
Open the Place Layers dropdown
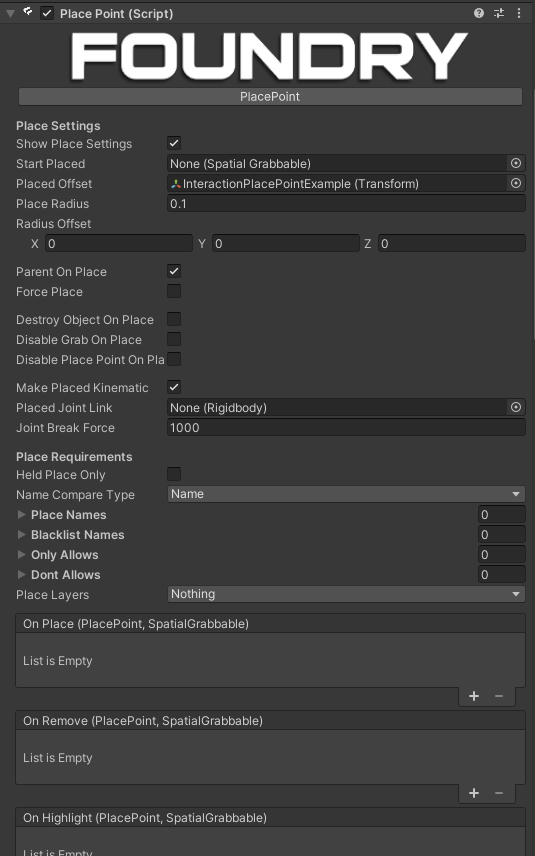coord(346,594)
